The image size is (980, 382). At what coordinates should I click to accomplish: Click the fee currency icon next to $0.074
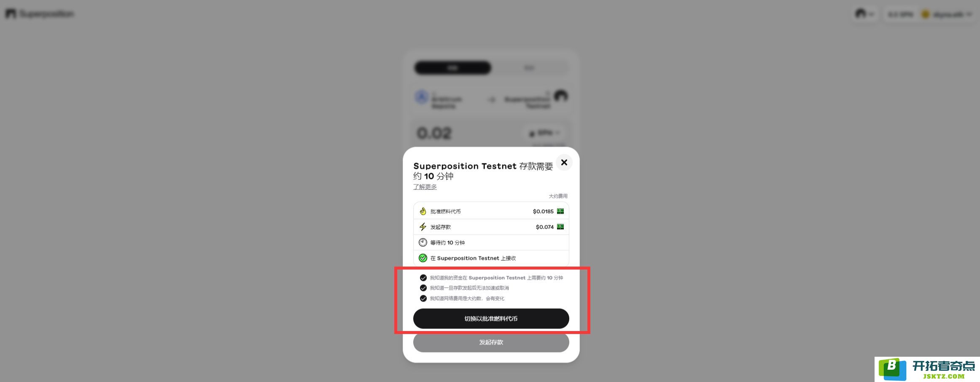click(560, 227)
